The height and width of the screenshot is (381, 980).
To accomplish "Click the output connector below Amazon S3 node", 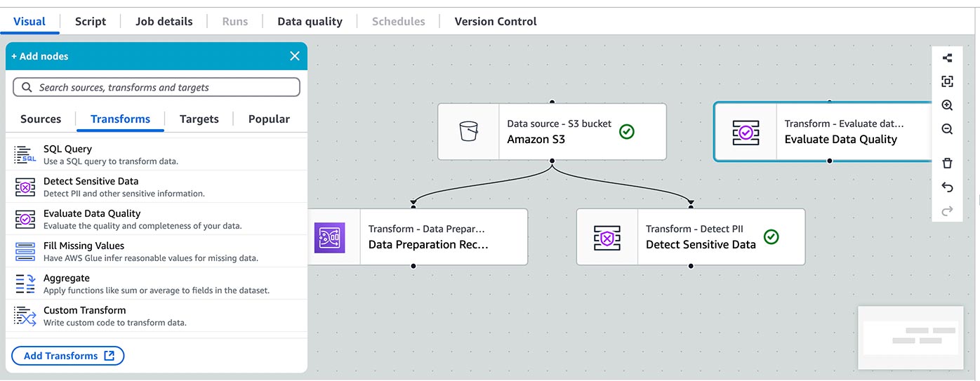I will pyautogui.click(x=552, y=161).
